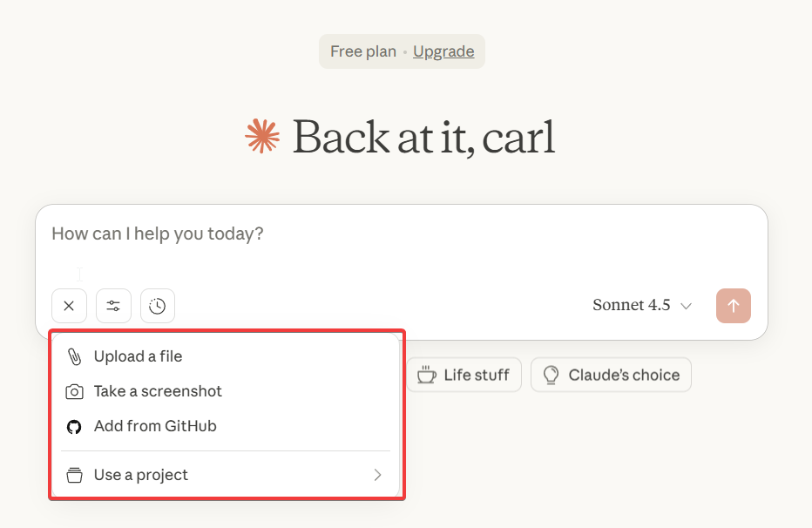Click the paperclip icon for file upload
The image size is (812, 528).
pyautogui.click(x=75, y=356)
